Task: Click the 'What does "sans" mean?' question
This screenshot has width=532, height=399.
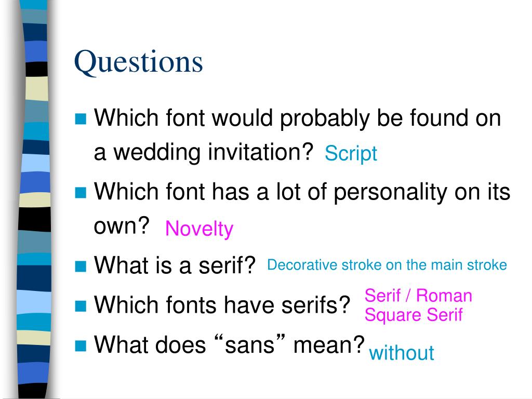Action: (229, 345)
